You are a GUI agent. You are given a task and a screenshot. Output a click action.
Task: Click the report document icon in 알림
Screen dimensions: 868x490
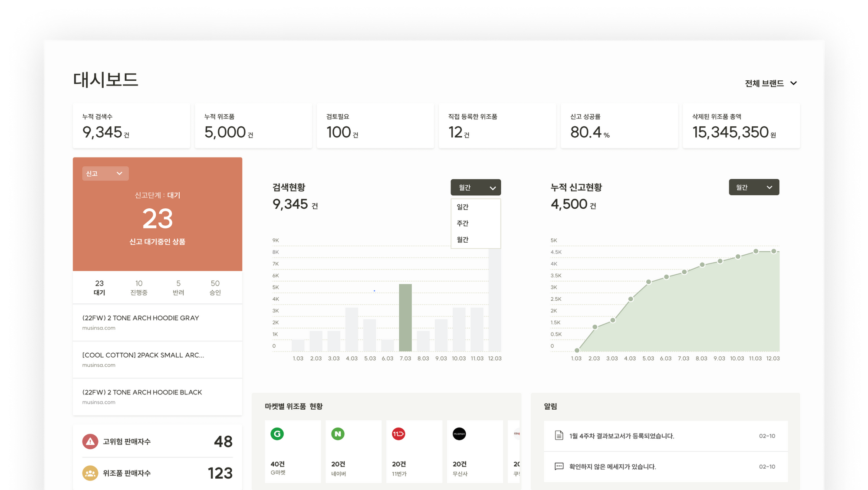[x=559, y=435]
